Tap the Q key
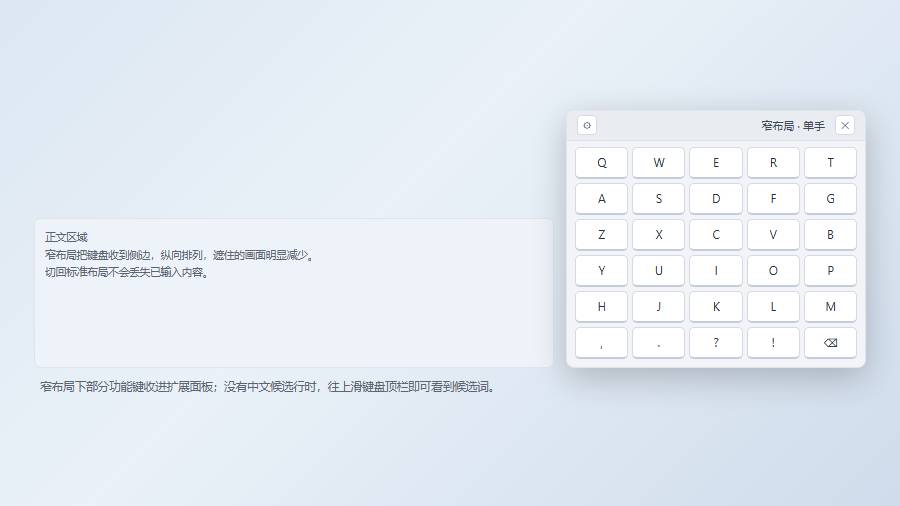Viewport: 900px width, 506px height. (601, 162)
